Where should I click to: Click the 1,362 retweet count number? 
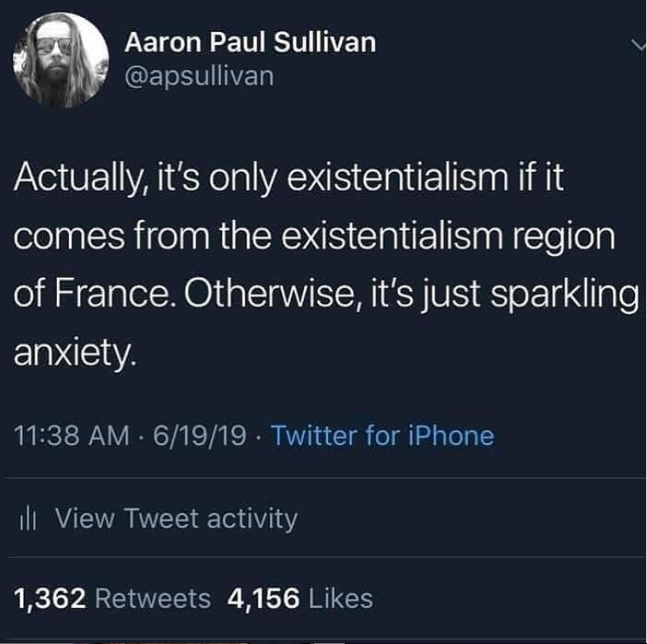[x=50, y=598]
